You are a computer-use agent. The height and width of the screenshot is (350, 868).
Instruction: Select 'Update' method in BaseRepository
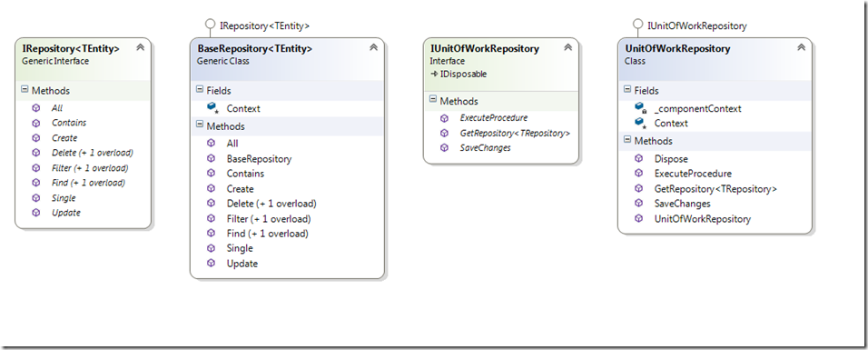[242, 264]
